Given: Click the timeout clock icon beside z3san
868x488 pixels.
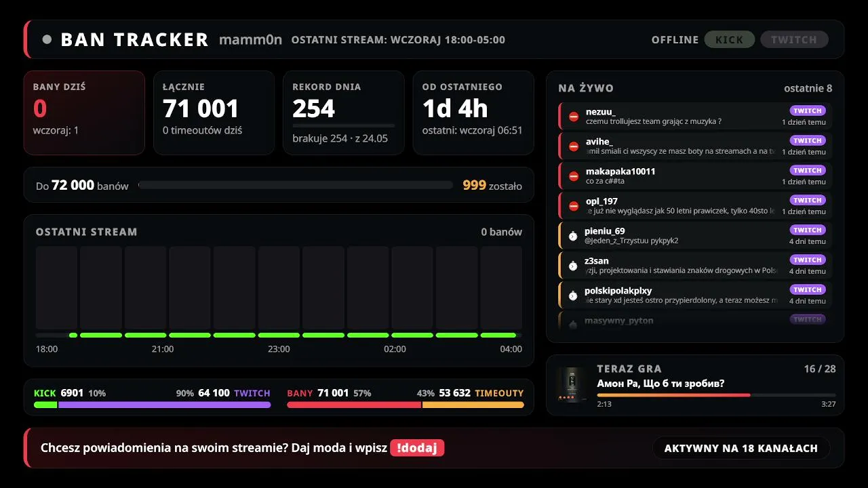Looking at the screenshot, I should click(573, 266).
